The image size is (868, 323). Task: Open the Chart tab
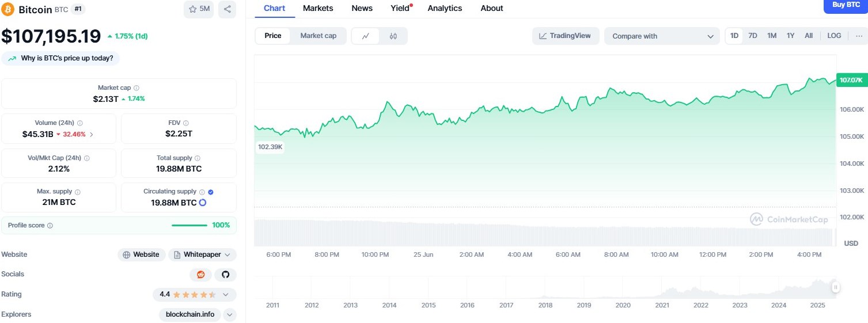[x=275, y=8]
